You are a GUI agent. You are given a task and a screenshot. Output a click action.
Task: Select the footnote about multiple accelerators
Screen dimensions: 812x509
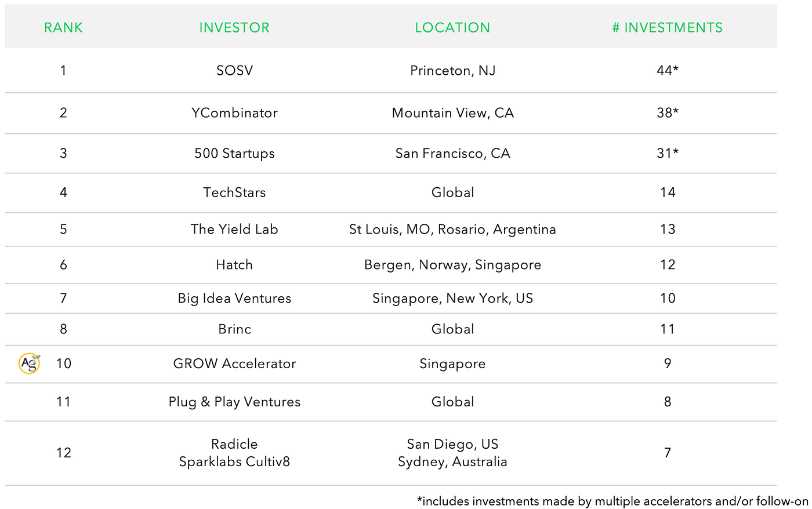(612, 501)
